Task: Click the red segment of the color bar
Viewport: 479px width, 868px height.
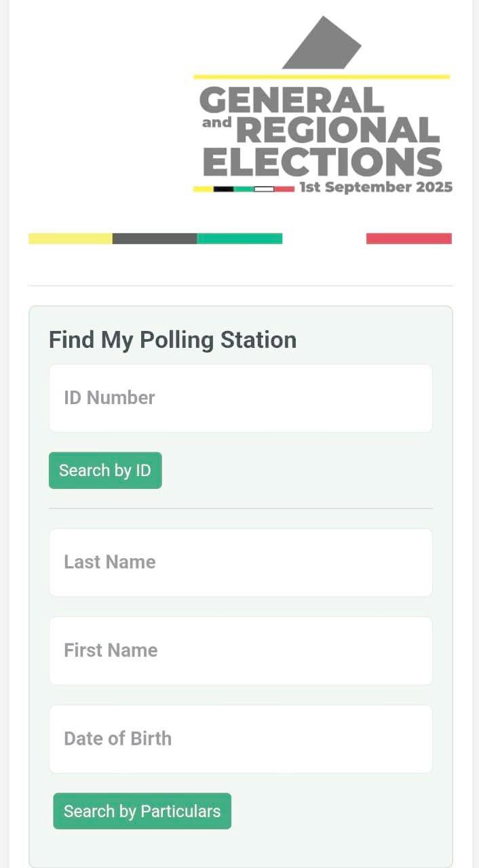Action: [409, 239]
